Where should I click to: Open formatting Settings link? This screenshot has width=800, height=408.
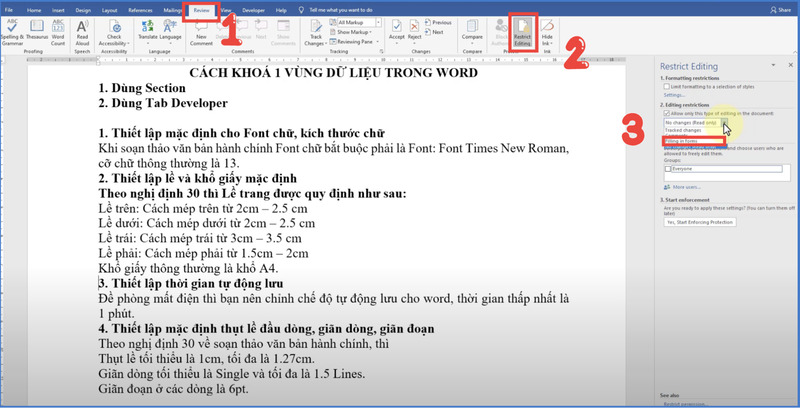pos(674,95)
